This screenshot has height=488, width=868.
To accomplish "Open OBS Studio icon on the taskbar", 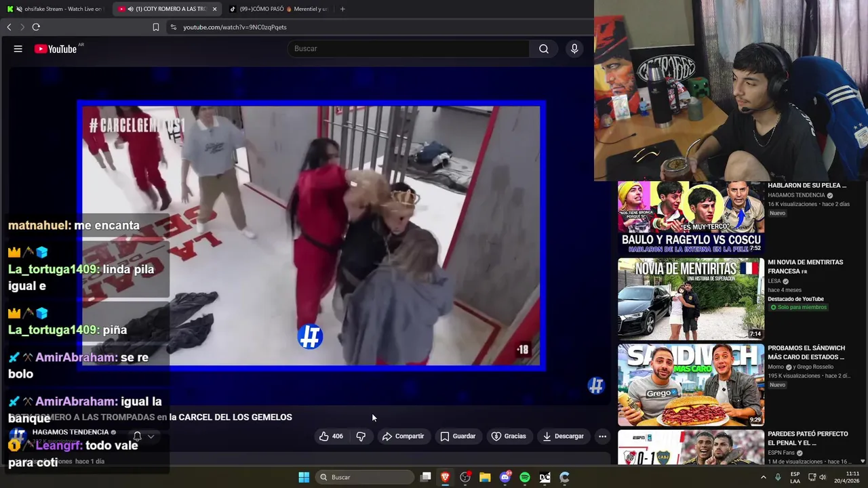I will point(465,477).
